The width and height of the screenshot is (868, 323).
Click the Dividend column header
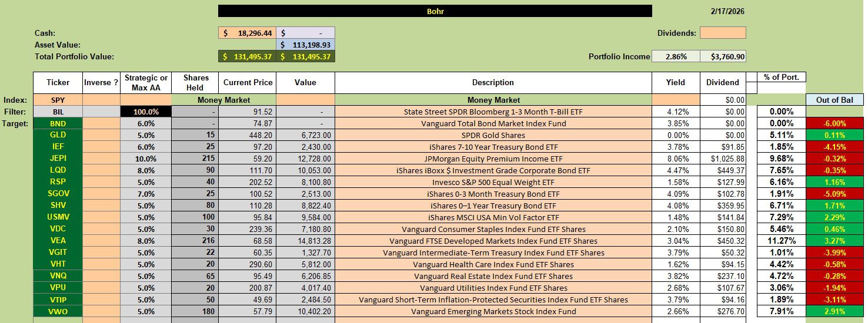(x=723, y=83)
